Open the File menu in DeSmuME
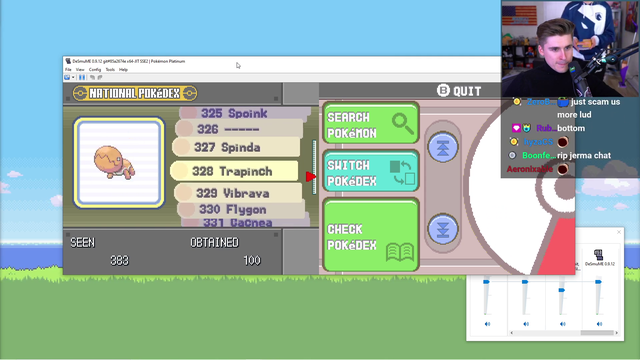 tap(68, 70)
